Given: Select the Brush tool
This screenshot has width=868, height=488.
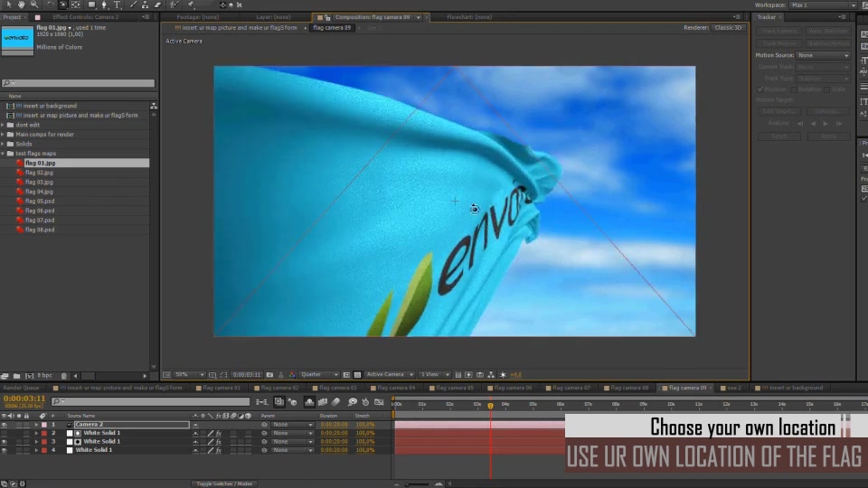Looking at the screenshot, I should point(134,5).
